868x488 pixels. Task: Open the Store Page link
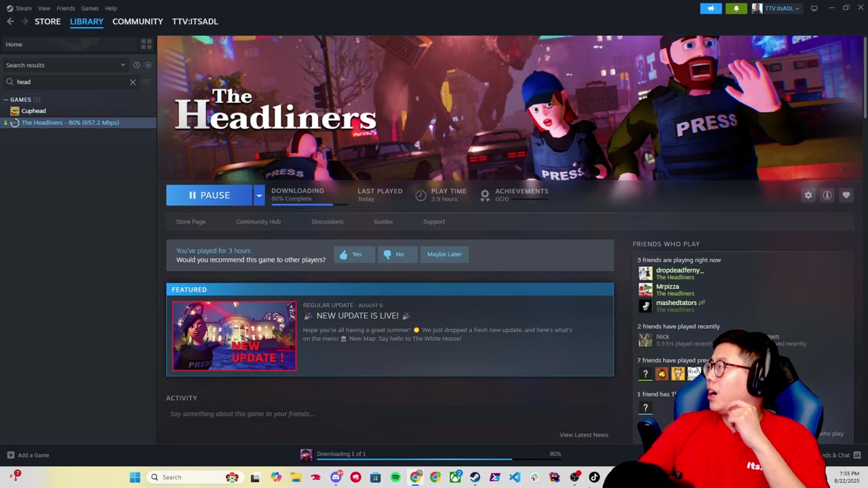pos(191,222)
